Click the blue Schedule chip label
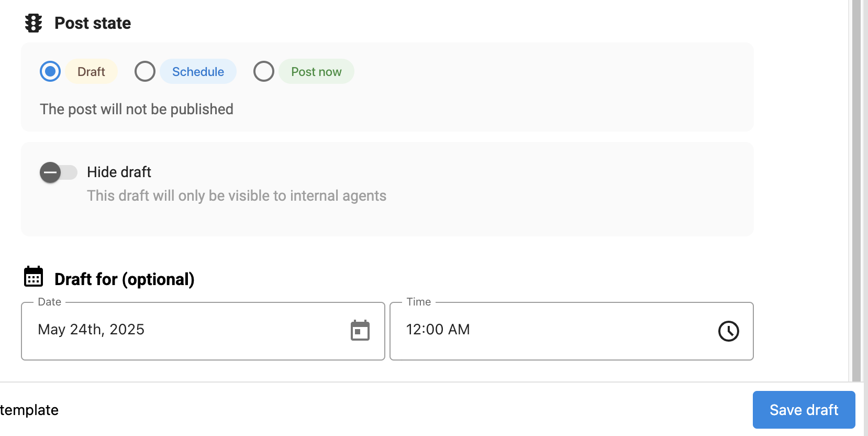 [198, 72]
